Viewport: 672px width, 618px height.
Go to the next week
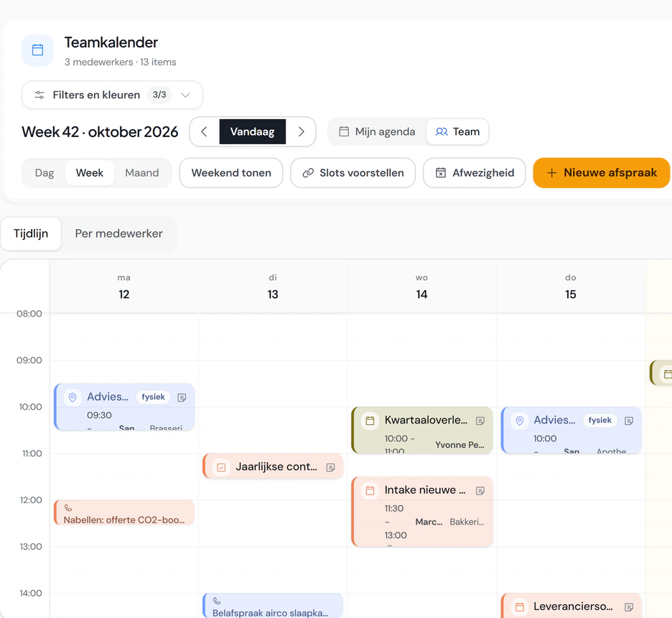302,131
